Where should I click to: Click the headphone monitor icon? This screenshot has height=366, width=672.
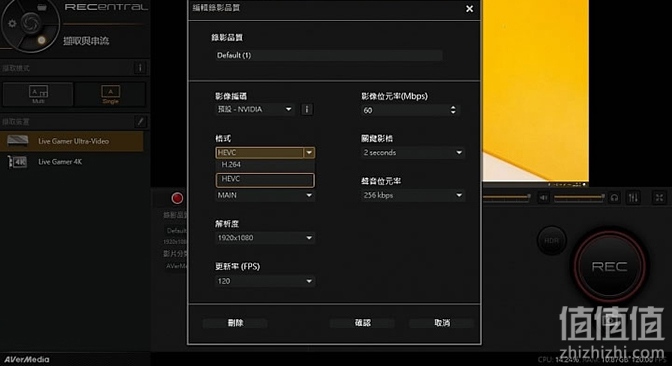tap(614, 198)
